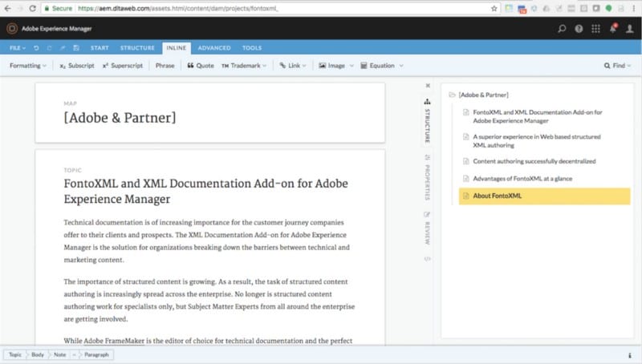642x364 pixels.
Task: Apply Superscript formatting
Action: [123, 66]
